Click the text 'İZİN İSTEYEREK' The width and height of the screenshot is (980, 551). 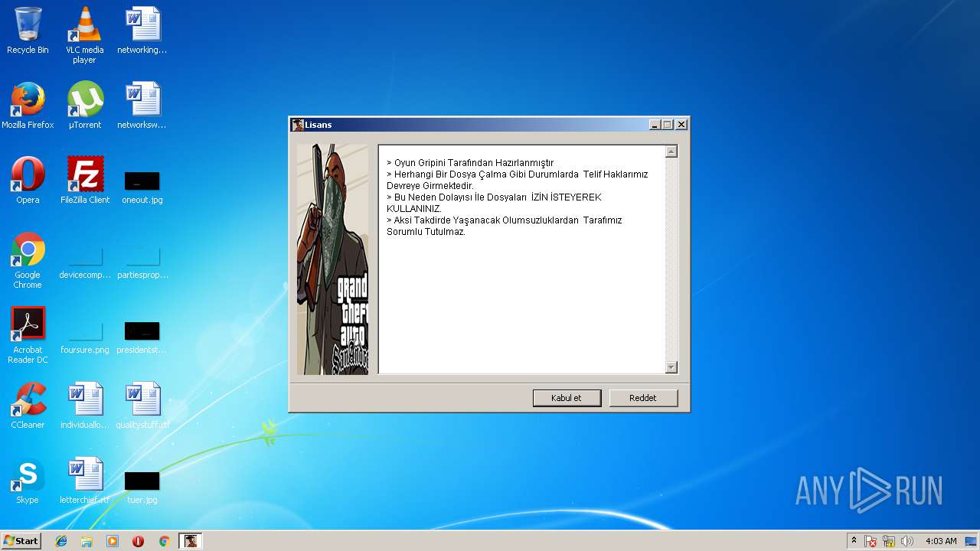point(566,197)
